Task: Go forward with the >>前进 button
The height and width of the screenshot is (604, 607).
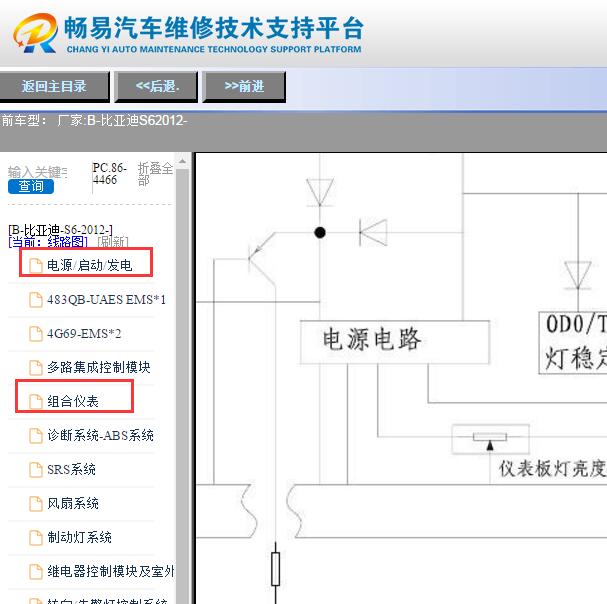Action: (244, 86)
